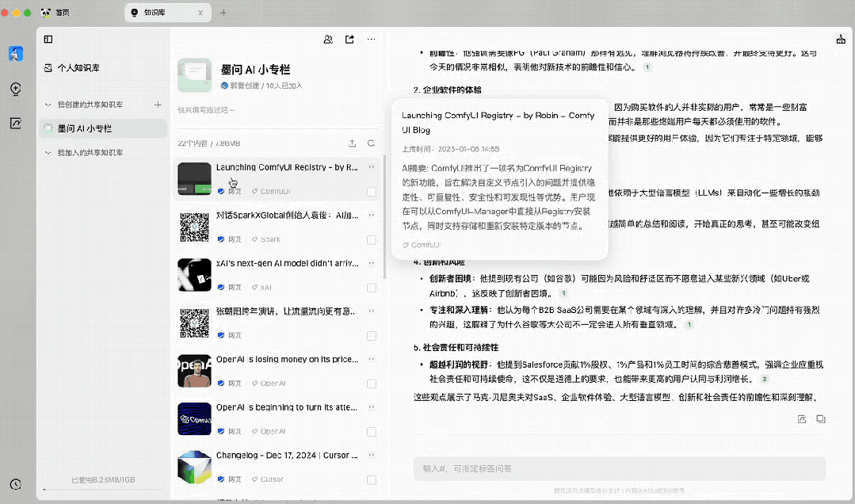Open the note editing icon in left rail

[x=16, y=124]
